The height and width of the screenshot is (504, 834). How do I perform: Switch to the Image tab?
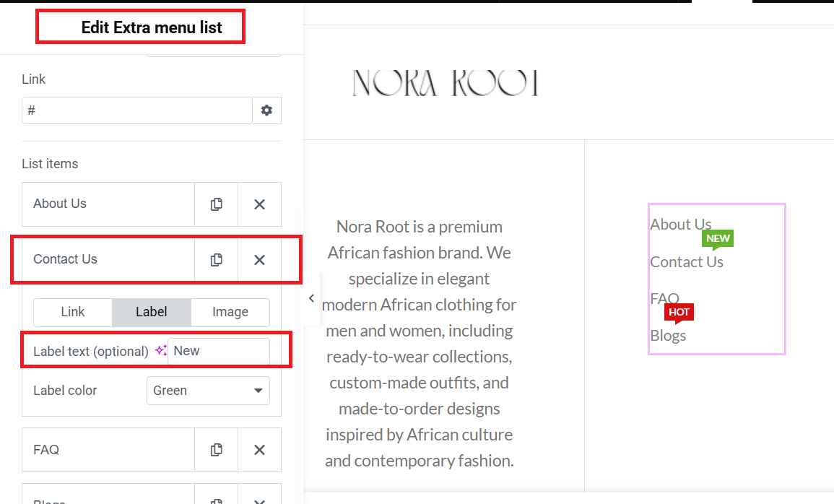[x=230, y=312]
